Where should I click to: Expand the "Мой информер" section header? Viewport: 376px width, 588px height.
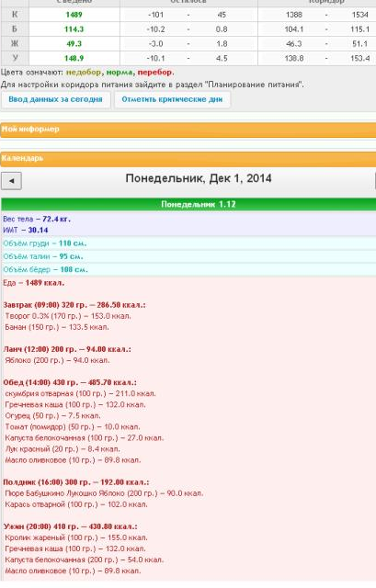[188, 130]
